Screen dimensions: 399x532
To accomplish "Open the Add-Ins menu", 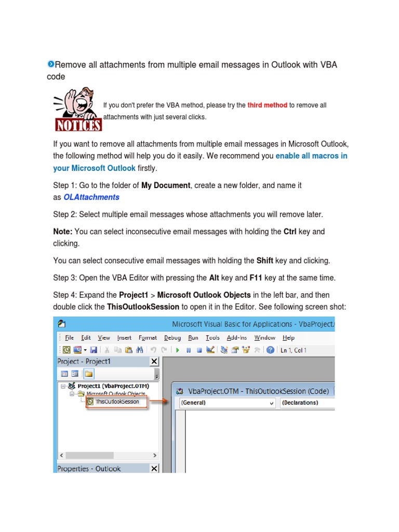I will (237, 338).
